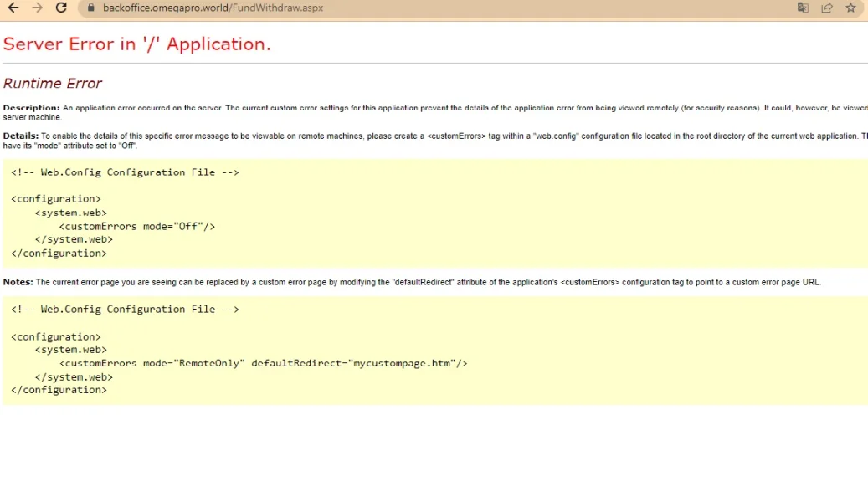Viewport: 868px width, 502px height.
Task: Click the bold 'Notes:' label
Action: [18, 283]
